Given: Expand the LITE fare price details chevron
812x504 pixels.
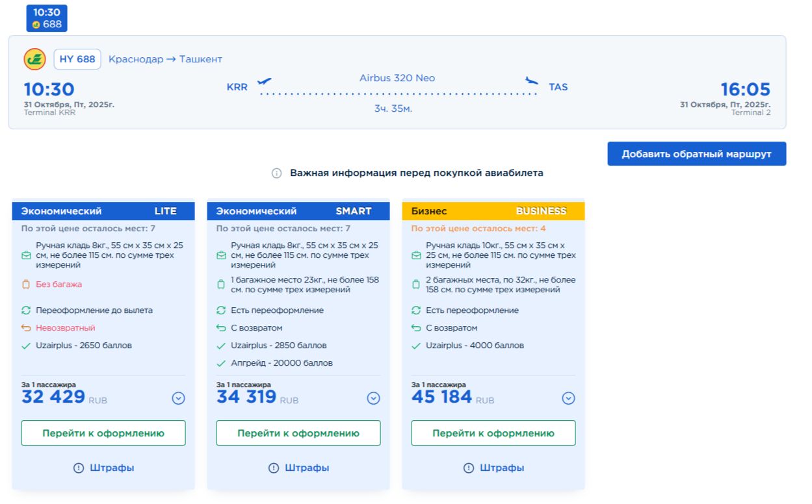Looking at the screenshot, I should pos(178,398).
